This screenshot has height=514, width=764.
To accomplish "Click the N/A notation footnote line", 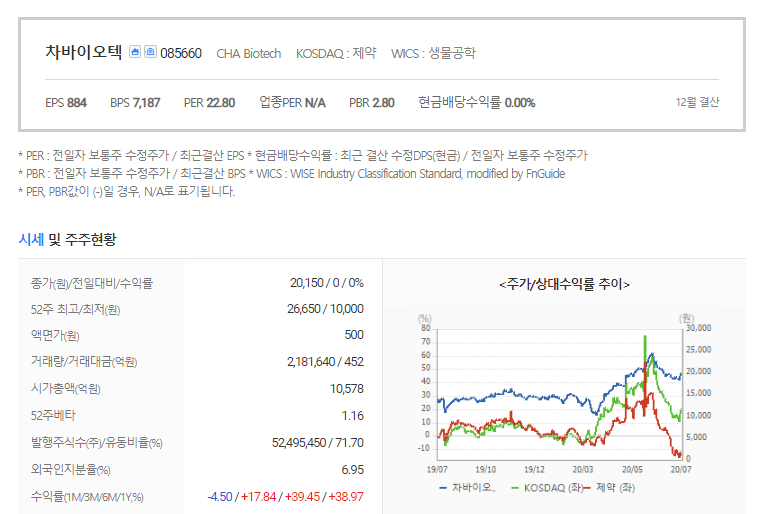I will (127, 191).
